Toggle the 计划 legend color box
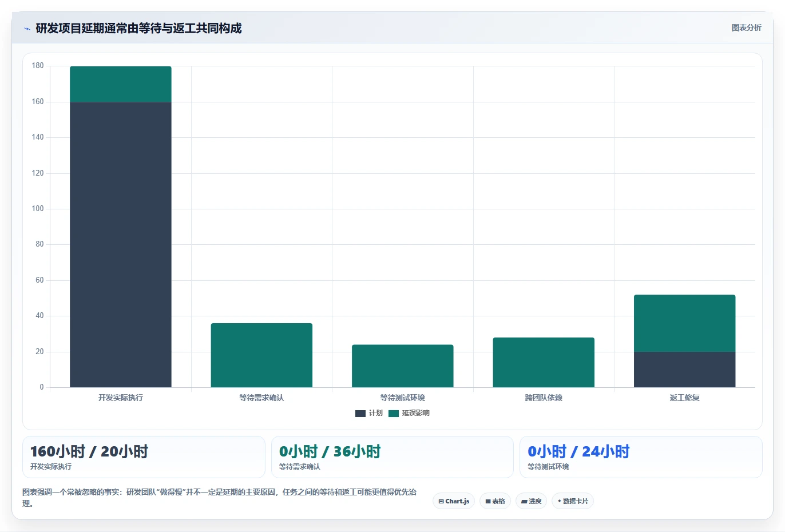 [x=360, y=414]
